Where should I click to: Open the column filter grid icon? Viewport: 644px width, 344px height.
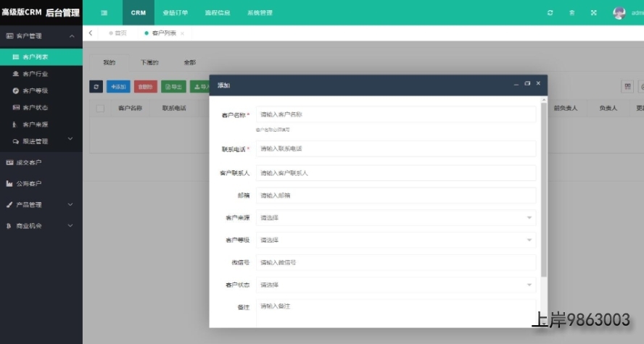click(627, 87)
